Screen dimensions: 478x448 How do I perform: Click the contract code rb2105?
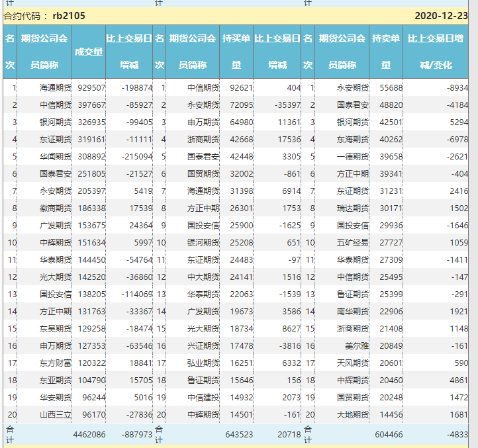tap(69, 16)
